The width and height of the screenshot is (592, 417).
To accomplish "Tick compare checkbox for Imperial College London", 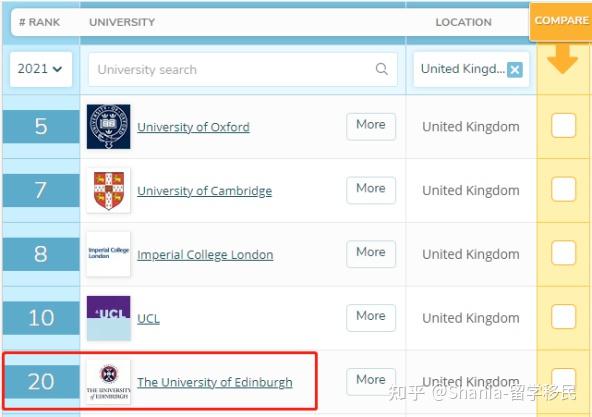I will (x=563, y=253).
